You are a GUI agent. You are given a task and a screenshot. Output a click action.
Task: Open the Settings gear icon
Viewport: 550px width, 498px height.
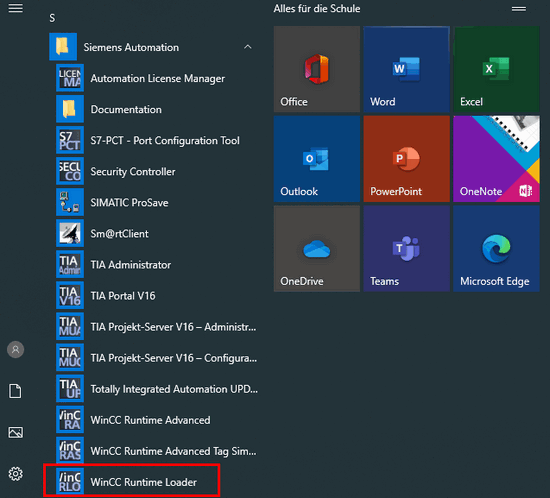tap(15, 474)
